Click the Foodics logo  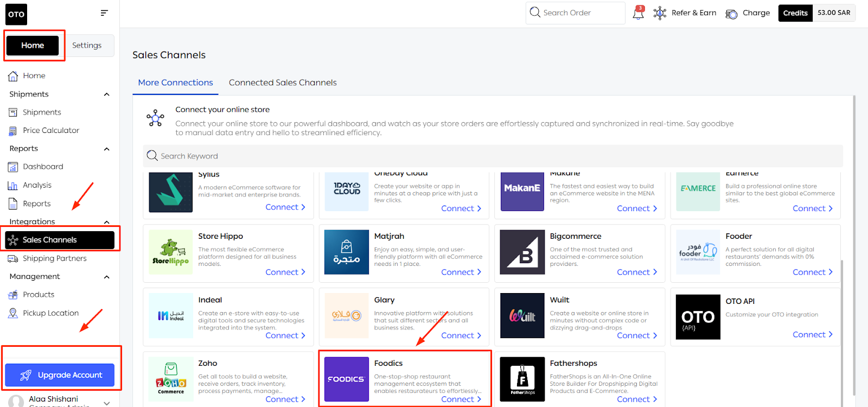[347, 379]
